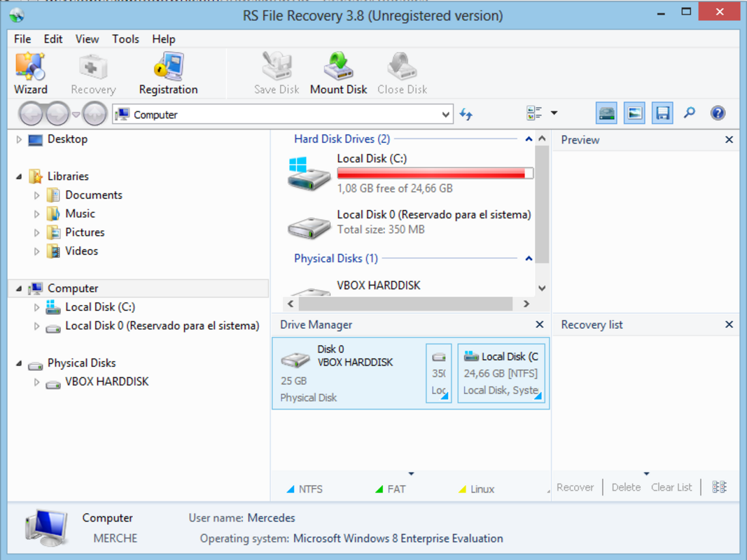The width and height of the screenshot is (747, 560).
Task: Click the recovery list options grid icon
Action: pos(719,487)
